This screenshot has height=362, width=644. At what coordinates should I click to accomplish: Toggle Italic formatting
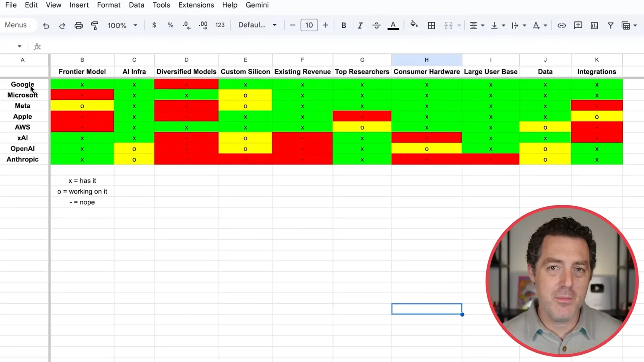point(360,25)
